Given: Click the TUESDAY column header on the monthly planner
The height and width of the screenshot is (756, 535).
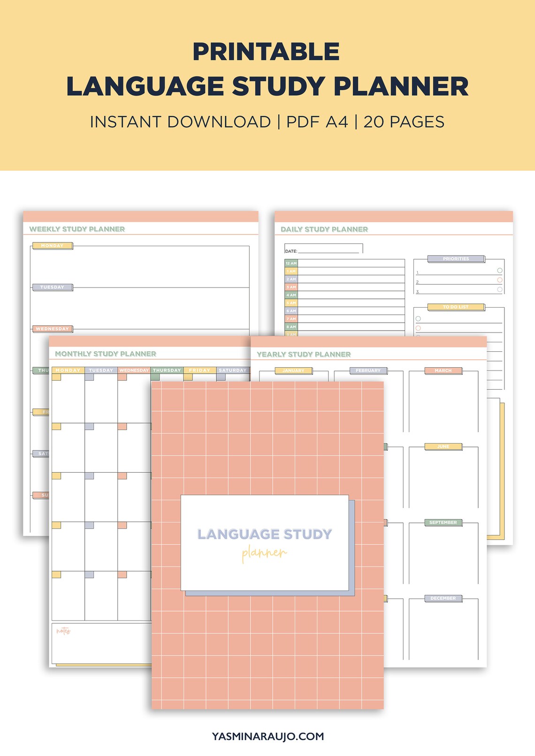Looking at the screenshot, I should coord(101,370).
